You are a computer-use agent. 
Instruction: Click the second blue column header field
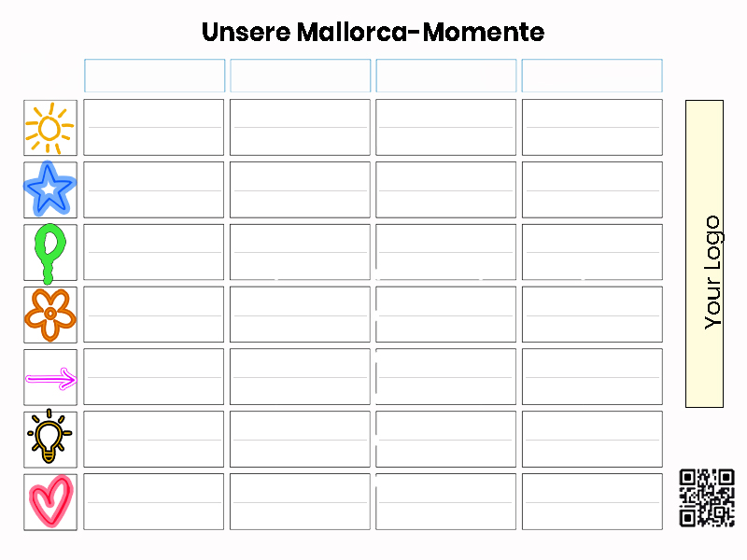(x=300, y=76)
